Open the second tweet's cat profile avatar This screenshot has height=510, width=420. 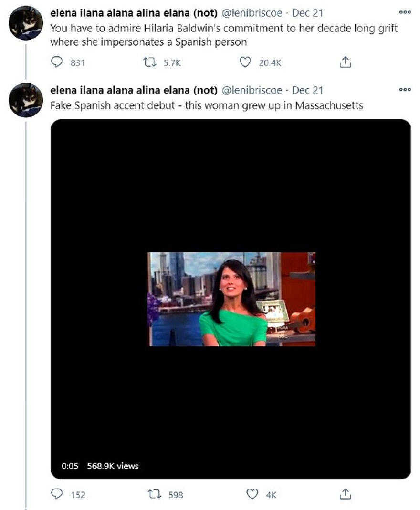[26, 100]
